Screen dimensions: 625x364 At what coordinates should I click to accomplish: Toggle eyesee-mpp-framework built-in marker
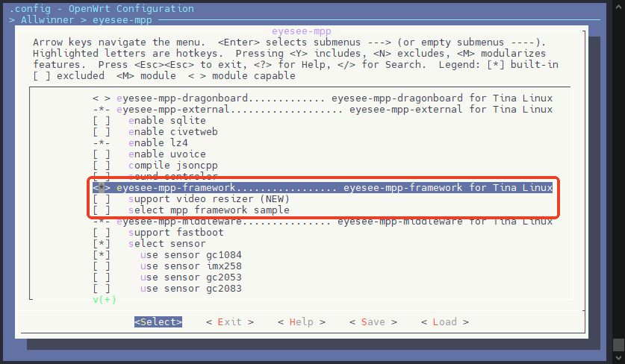click(102, 187)
